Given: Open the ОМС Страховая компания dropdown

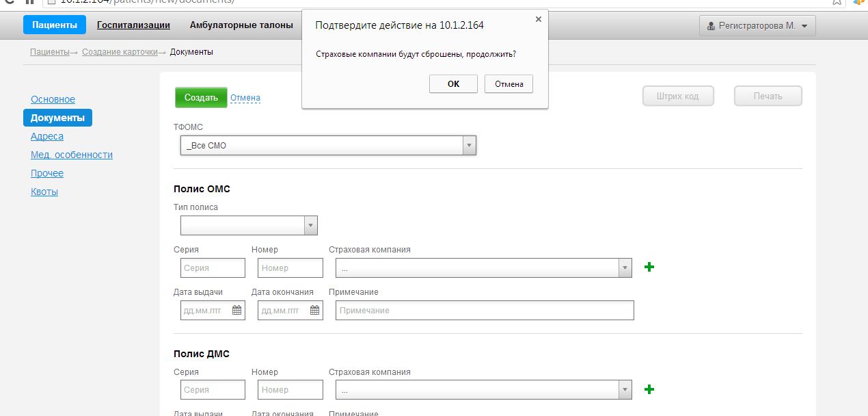Looking at the screenshot, I should point(484,268).
